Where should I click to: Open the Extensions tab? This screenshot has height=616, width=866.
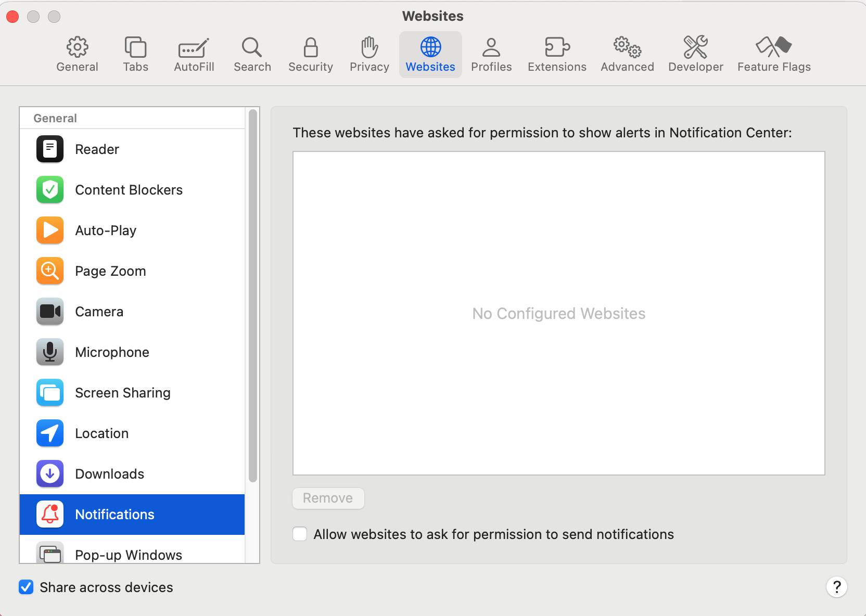tap(556, 54)
